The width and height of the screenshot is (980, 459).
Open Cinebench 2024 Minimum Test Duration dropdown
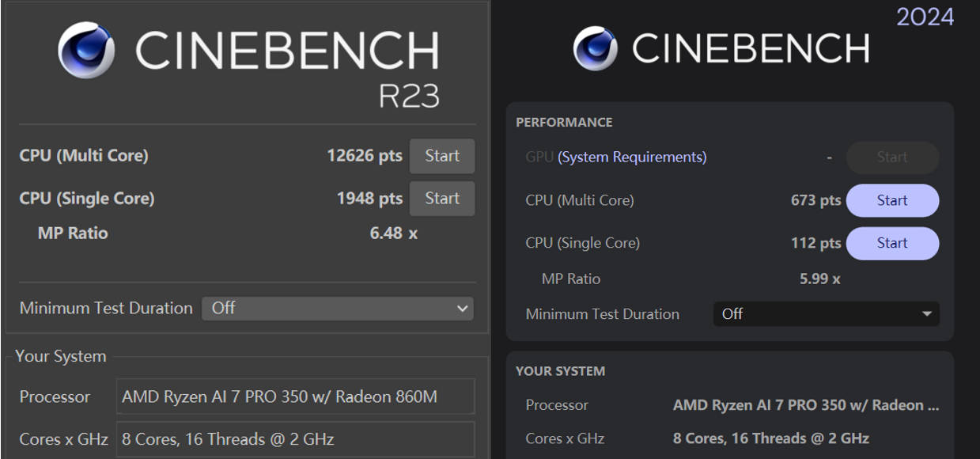click(825, 314)
